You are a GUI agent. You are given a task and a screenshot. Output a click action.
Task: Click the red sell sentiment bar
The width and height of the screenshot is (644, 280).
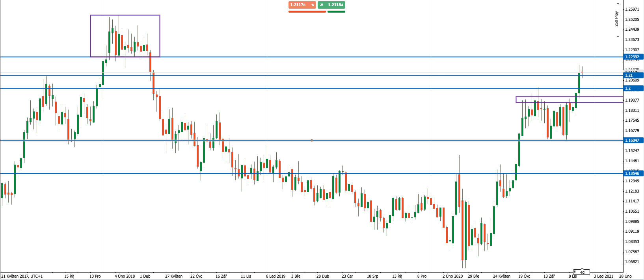307,11
